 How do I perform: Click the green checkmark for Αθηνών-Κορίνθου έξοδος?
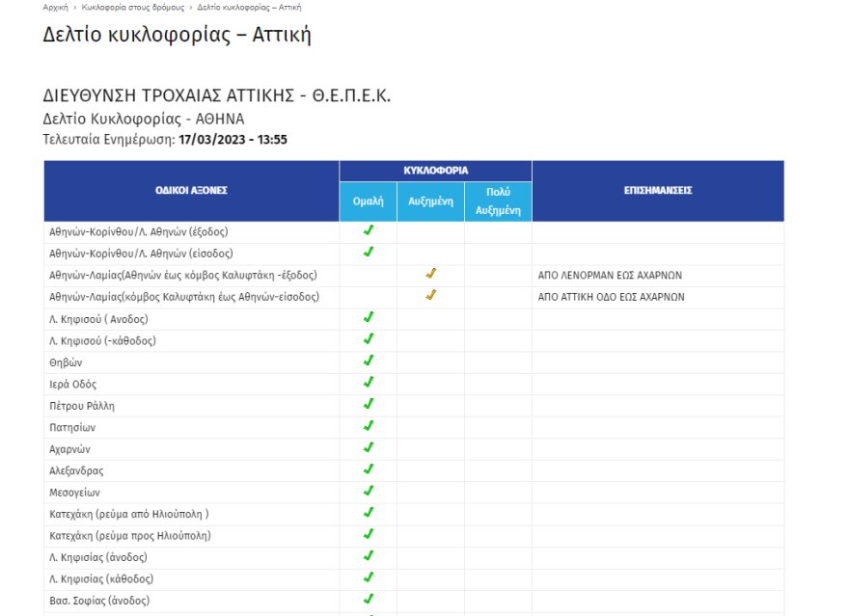(x=368, y=231)
